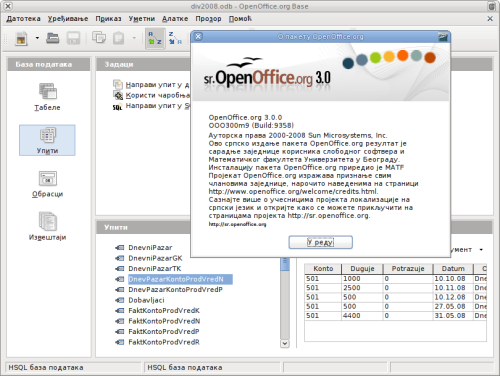Viewport: 500px width, 376px height.
Task: Open the Помоћ menu
Action: point(240,19)
